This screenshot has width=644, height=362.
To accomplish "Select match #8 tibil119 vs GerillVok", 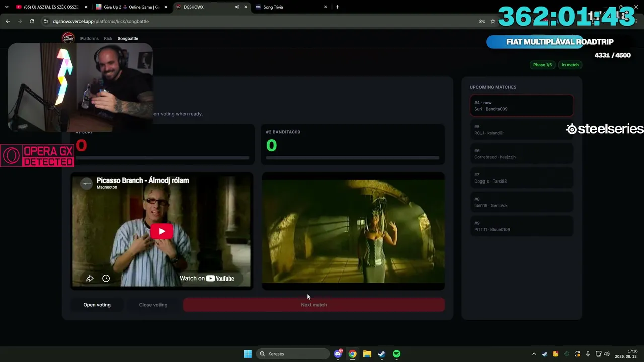I will coord(521,202).
